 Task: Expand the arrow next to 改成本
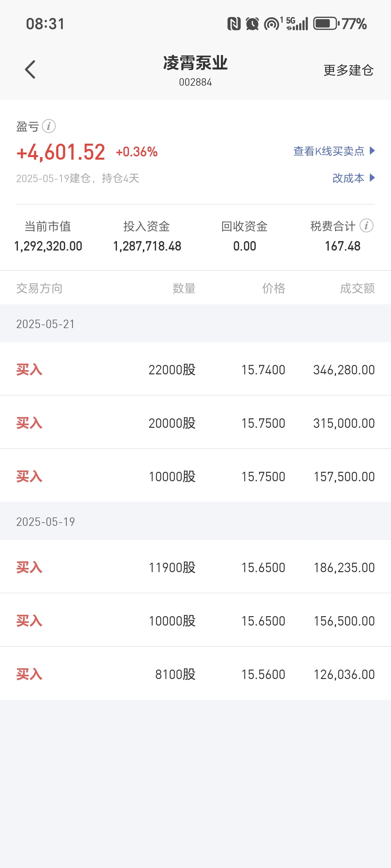pos(372,178)
